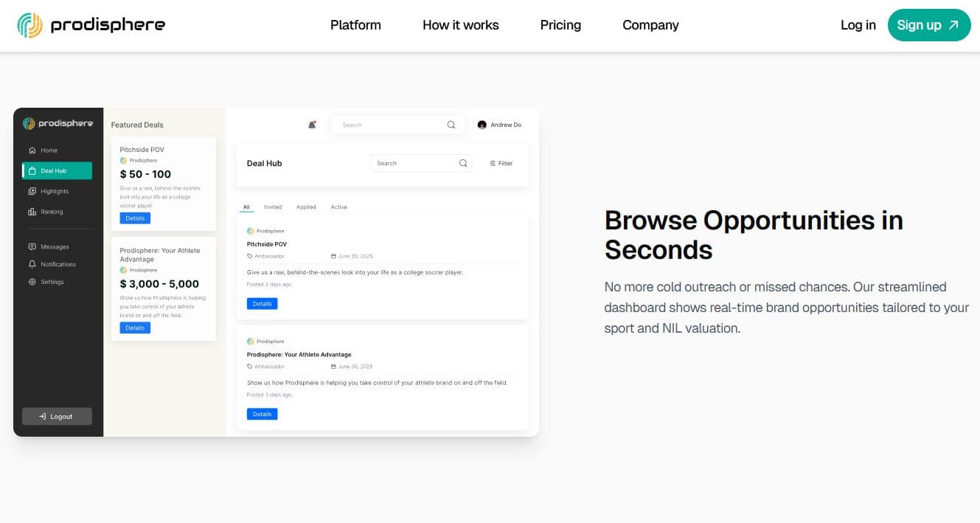
Task: Click the magnifier icon in Deal Hub search
Action: click(463, 164)
